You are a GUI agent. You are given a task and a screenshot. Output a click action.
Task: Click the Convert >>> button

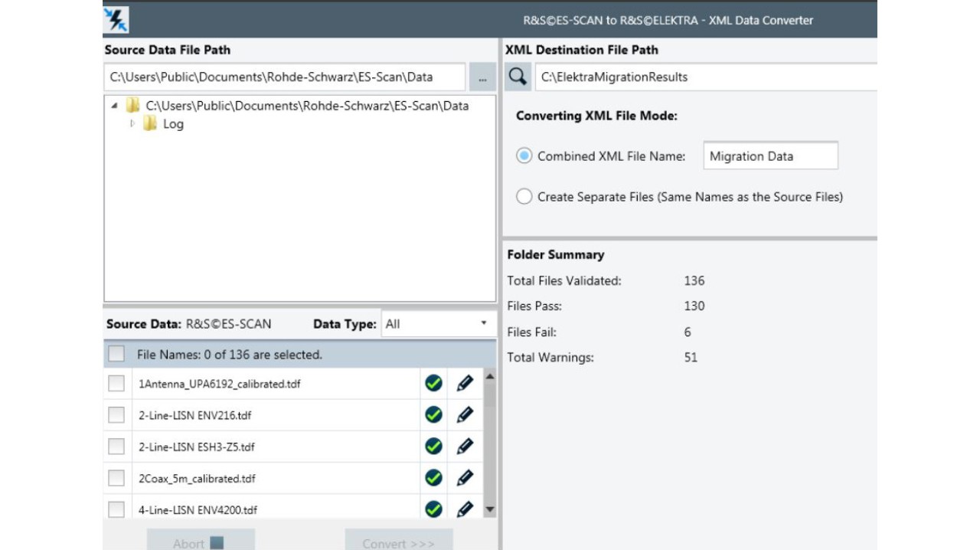tap(399, 539)
